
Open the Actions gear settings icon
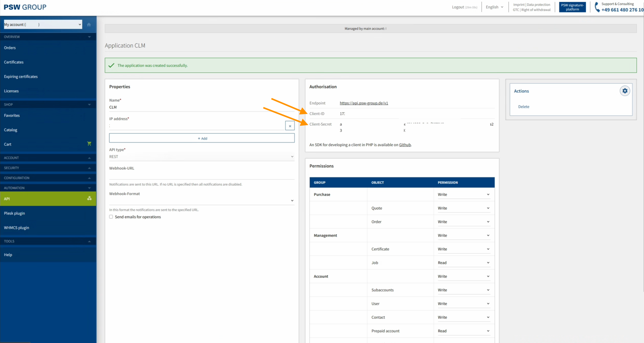pos(625,91)
